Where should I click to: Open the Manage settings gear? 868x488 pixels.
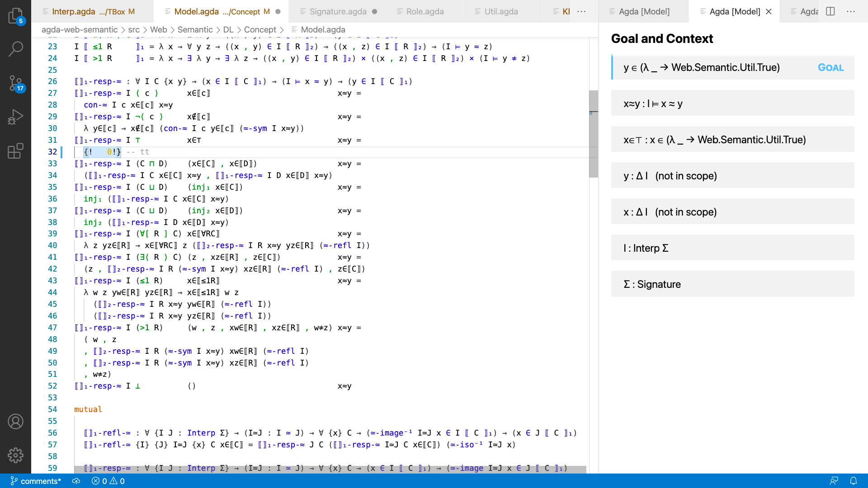pyautogui.click(x=16, y=455)
